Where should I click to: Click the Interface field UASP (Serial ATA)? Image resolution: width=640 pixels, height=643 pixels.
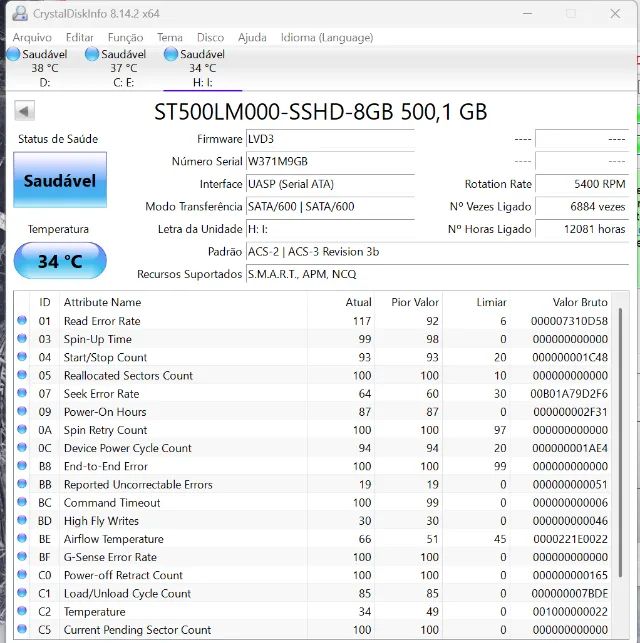coord(330,184)
